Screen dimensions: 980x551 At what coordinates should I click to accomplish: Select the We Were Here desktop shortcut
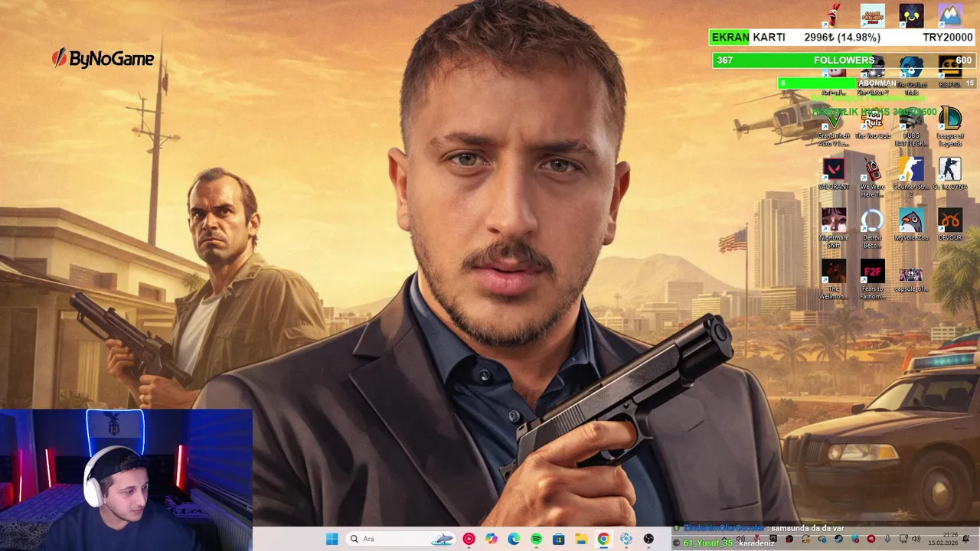[x=872, y=178]
